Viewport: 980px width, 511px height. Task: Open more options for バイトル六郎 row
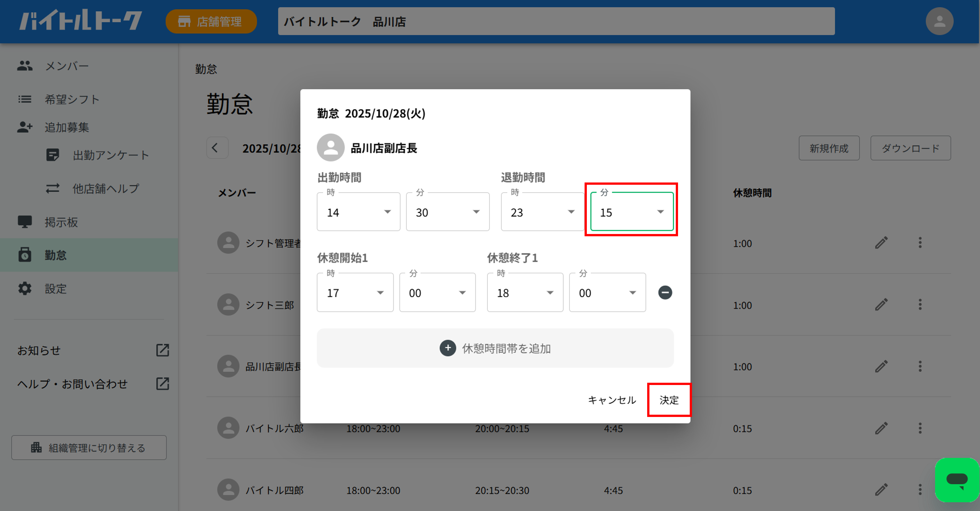coord(920,428)
